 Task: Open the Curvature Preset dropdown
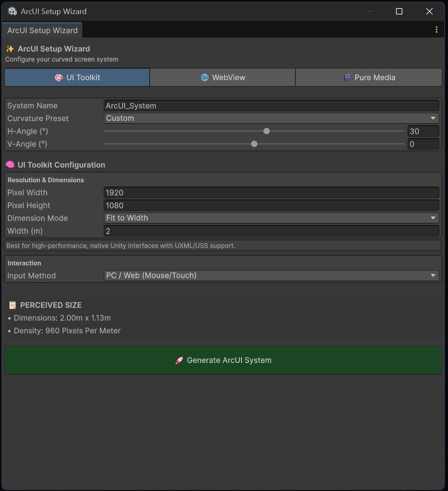point(271,118)
